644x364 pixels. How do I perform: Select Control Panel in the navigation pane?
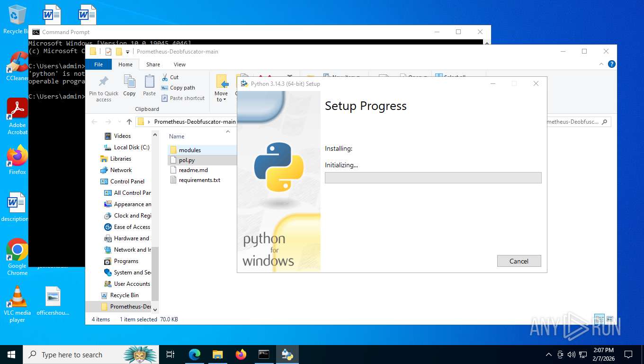click(x=127, y=182)
